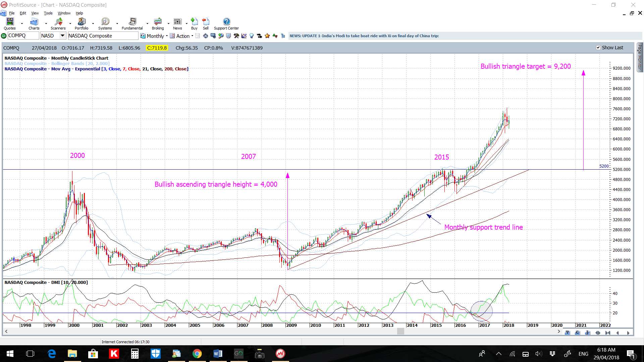Image resolution: width=644 pixels, height=362 pixels.
Task: Open the View menu
Action: (x=35, y=13)
